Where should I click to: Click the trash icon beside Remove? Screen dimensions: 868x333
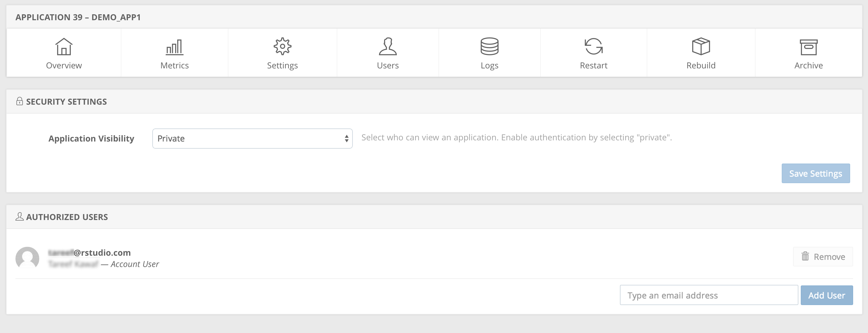[x=805, y=257]
